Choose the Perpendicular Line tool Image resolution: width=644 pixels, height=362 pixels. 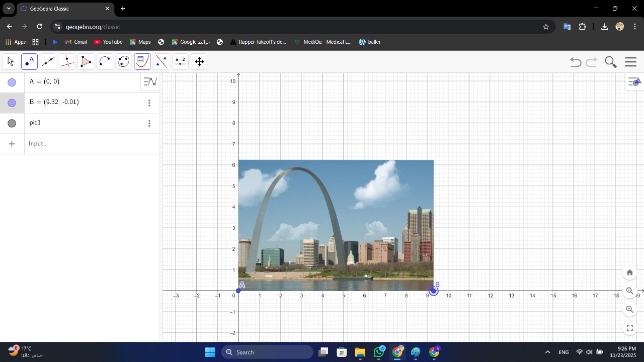(x=67, y=61)
